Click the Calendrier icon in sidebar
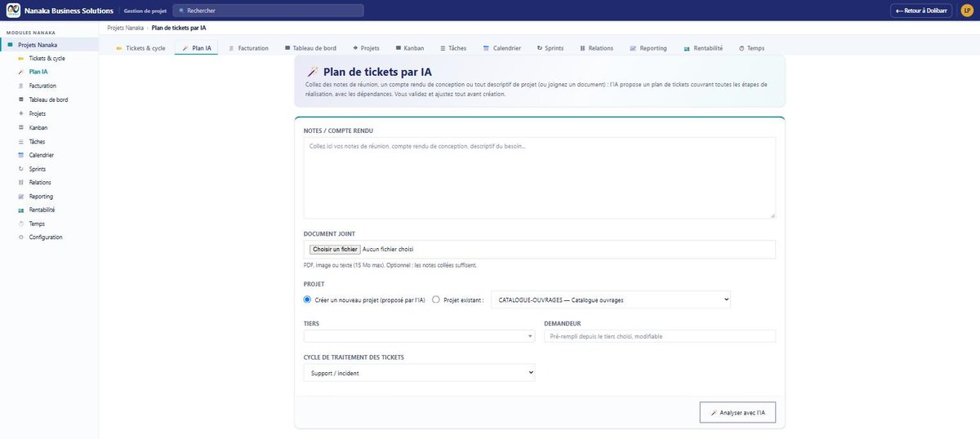Screen dimensions: 980x439 coord(21,155)
